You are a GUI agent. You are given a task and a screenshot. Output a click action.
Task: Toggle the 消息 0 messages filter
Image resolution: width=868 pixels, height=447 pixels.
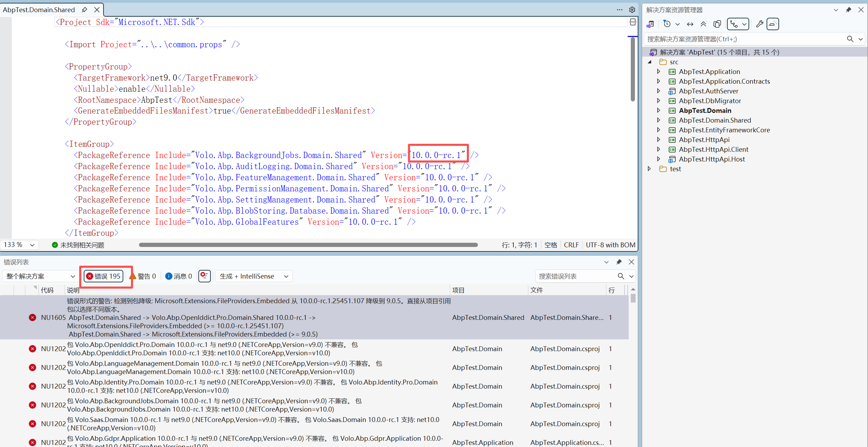(x=179, y=276)
